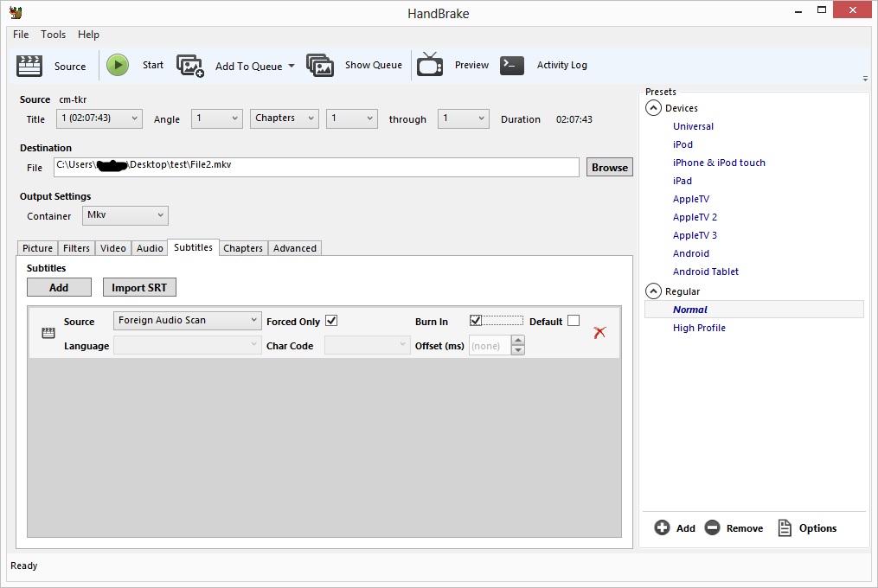Click the Show Queue label
Image resolution: width=878 pixels, height=588 pixels.
tap(374, 65)
